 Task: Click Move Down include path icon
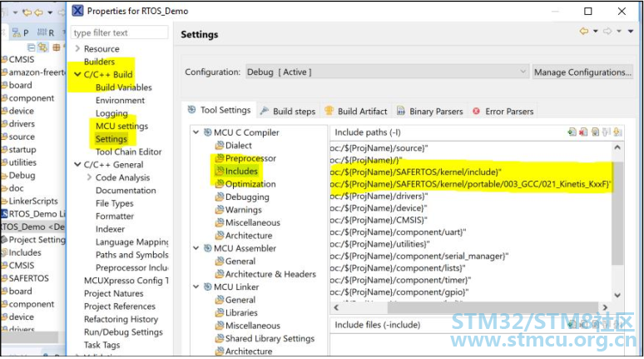[x=617, y=132]
